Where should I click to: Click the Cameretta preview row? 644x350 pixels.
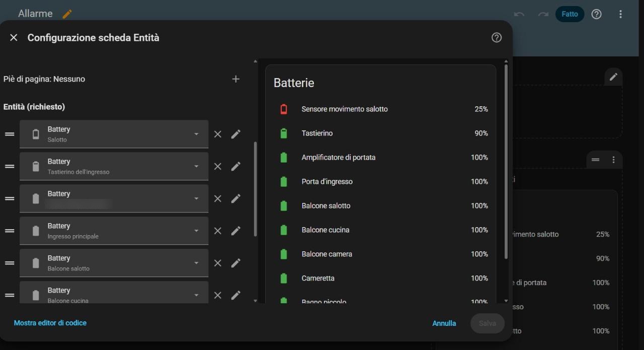pyautogui.click(x=381, y=278)
